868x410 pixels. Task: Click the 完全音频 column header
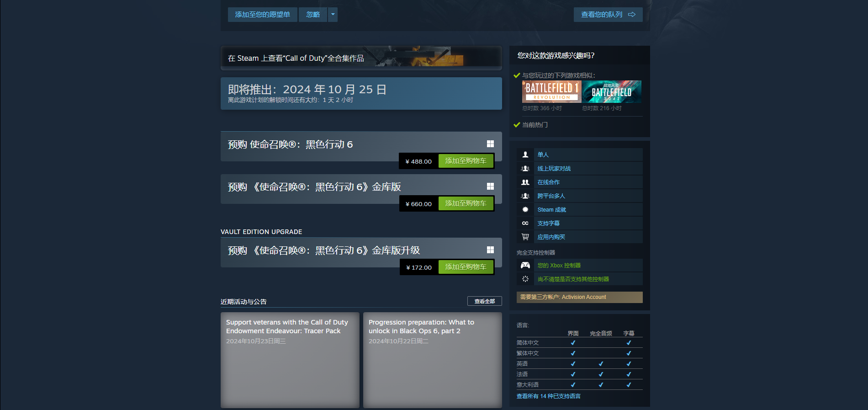(601, 334)
